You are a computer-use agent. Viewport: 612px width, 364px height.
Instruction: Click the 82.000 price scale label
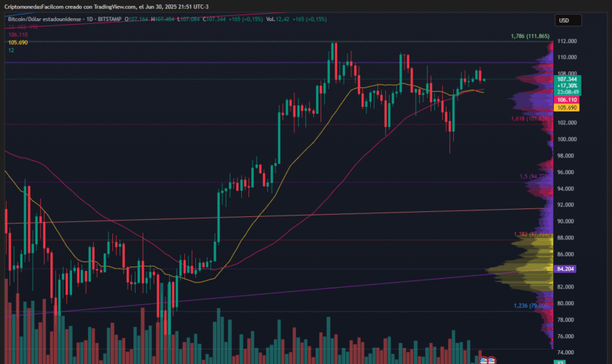click(x=567, y=287)
